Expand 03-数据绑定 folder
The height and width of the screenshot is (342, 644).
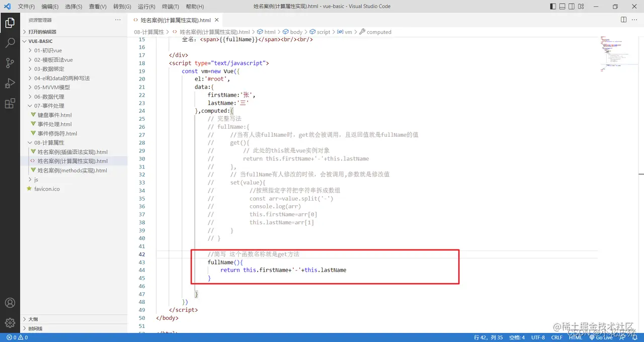point(73,69)
